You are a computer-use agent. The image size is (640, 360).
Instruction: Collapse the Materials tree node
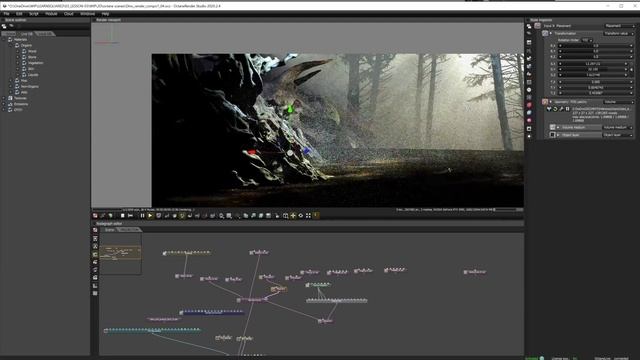(x=4, y=40)
